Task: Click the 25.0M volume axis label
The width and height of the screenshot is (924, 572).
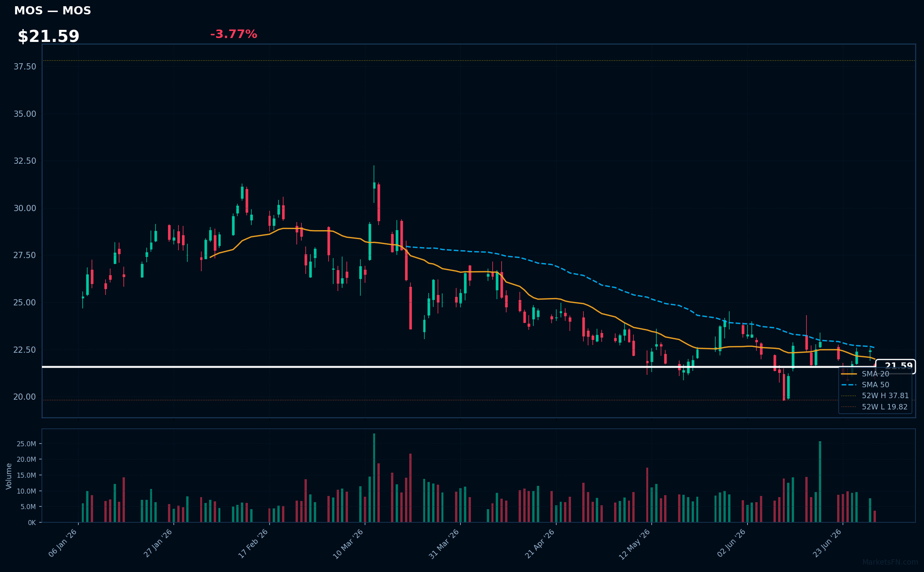Action: click(x=26, y=444)
